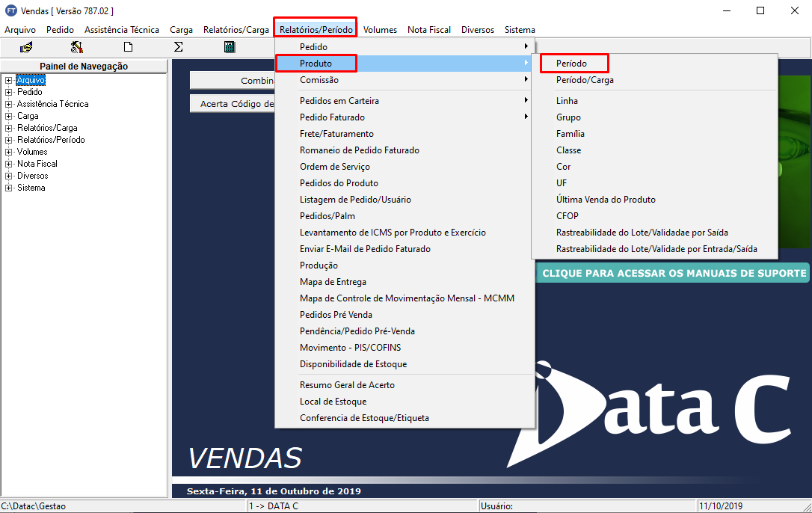Expand the Volumes tree node

pyautogui.click(x=8, y=152)
